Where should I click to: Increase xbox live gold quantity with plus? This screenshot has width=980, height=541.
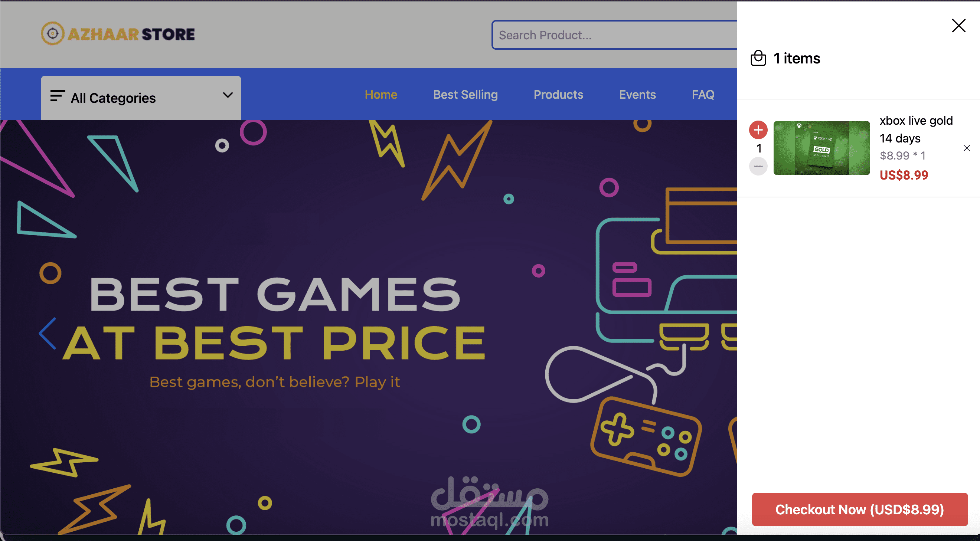pos(758,130)
